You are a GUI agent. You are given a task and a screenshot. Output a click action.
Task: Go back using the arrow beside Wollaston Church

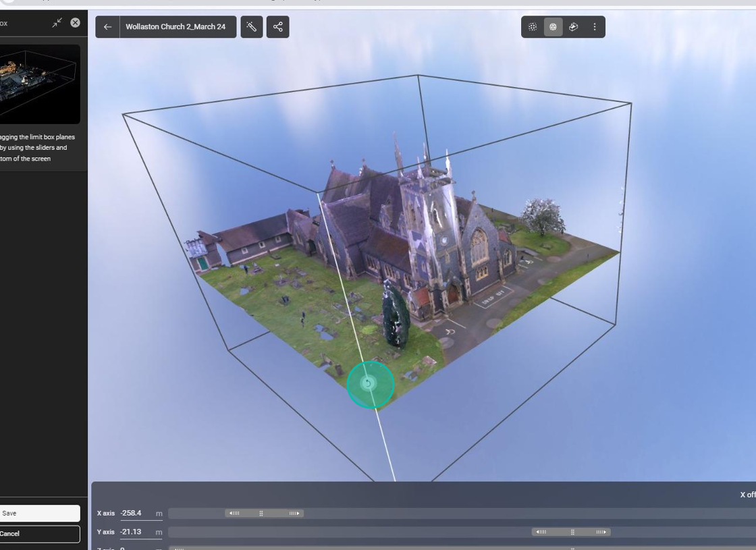pyautogui.click(x=107, y=27)
